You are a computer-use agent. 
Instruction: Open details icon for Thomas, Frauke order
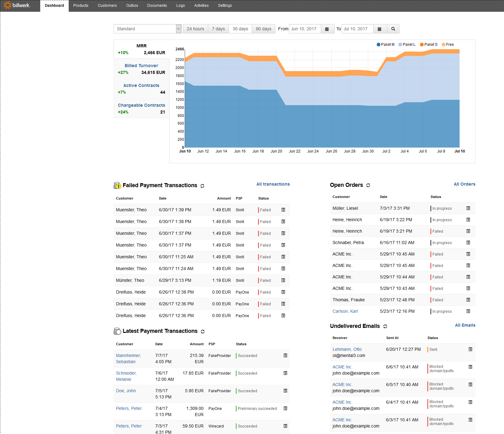(468, 300)
